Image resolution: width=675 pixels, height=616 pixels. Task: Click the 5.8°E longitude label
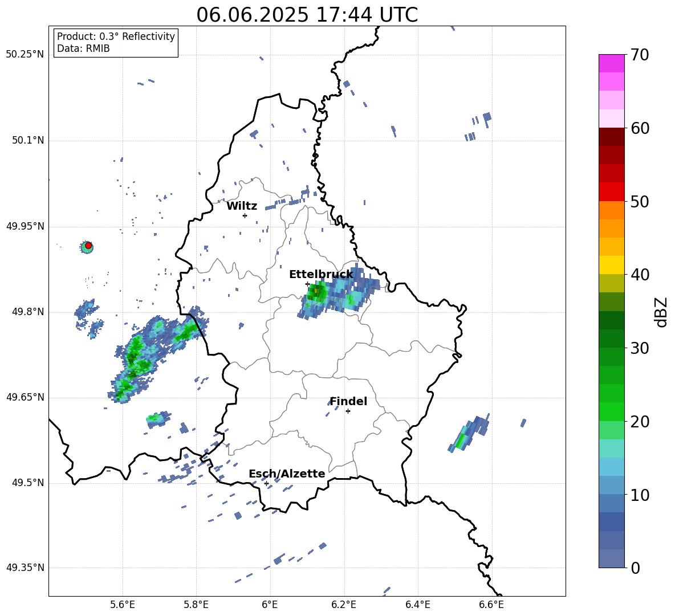click(x=196, y=605)
